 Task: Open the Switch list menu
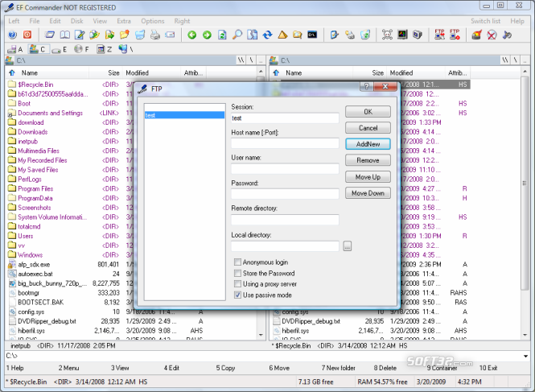(486, 21)
